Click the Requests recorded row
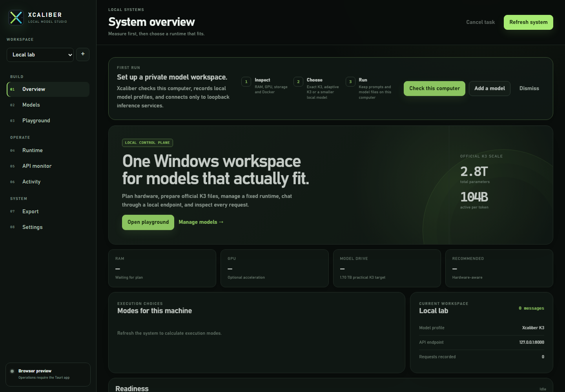565x392 pixels. click(481, 357)
